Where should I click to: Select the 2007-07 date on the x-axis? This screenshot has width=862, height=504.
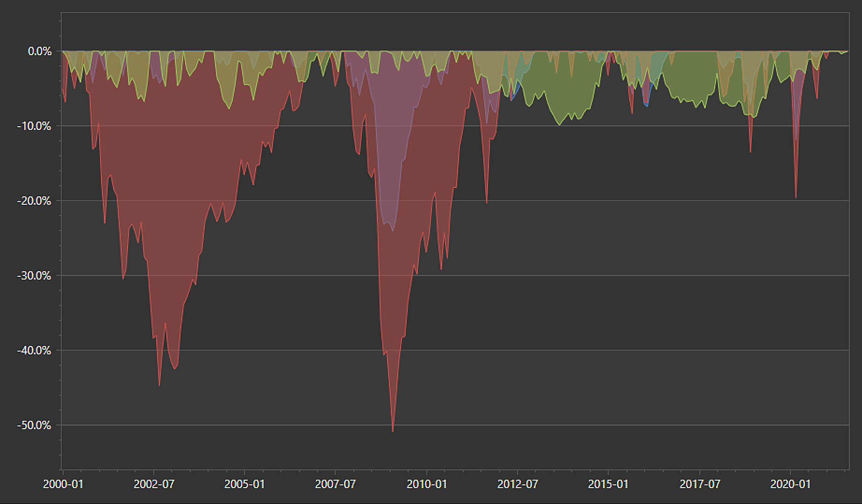pyautogui.click(x=335, y=484)
